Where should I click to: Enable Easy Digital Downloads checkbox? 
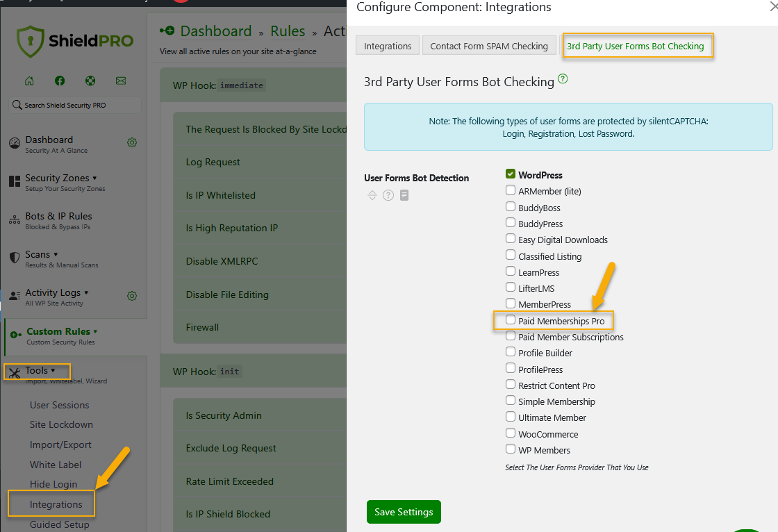pos(510,239)
